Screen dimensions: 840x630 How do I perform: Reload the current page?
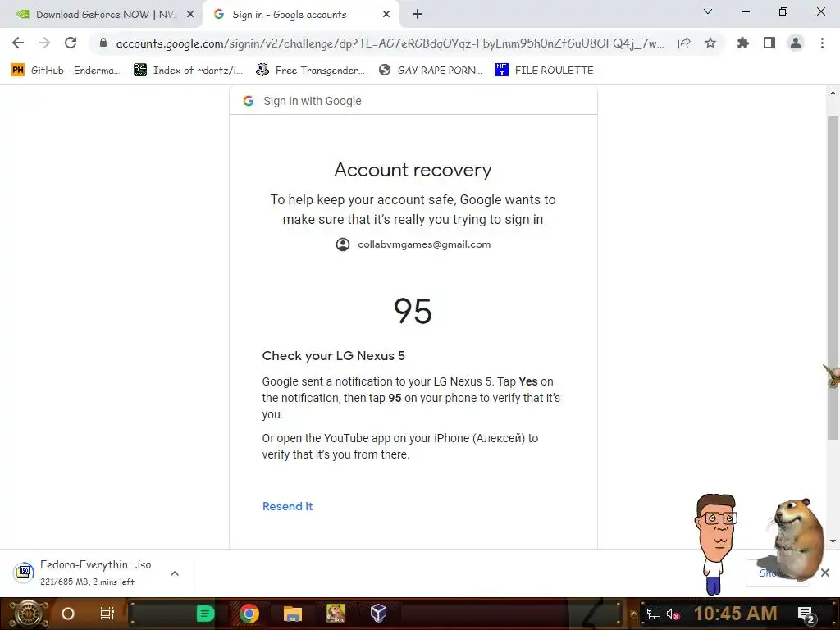(x=71, y=43)
